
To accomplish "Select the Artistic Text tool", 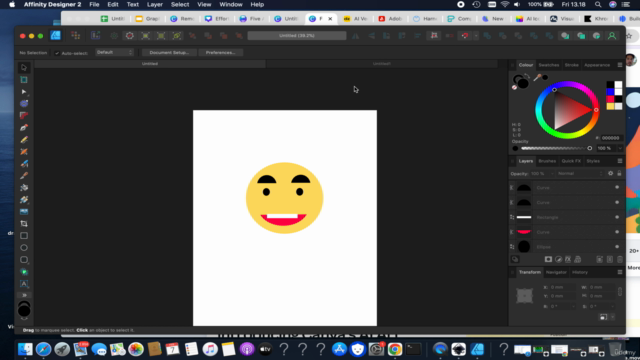I will (24, 284).
